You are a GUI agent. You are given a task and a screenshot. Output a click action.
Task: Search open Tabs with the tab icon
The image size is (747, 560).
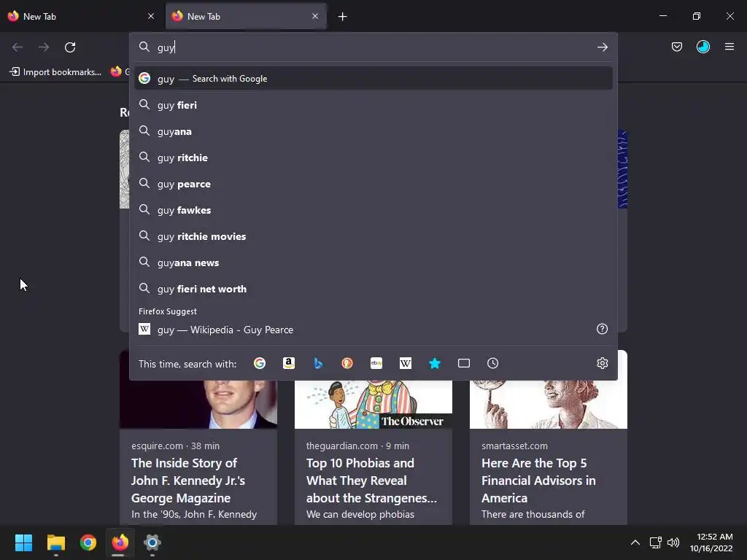point(463,363)
